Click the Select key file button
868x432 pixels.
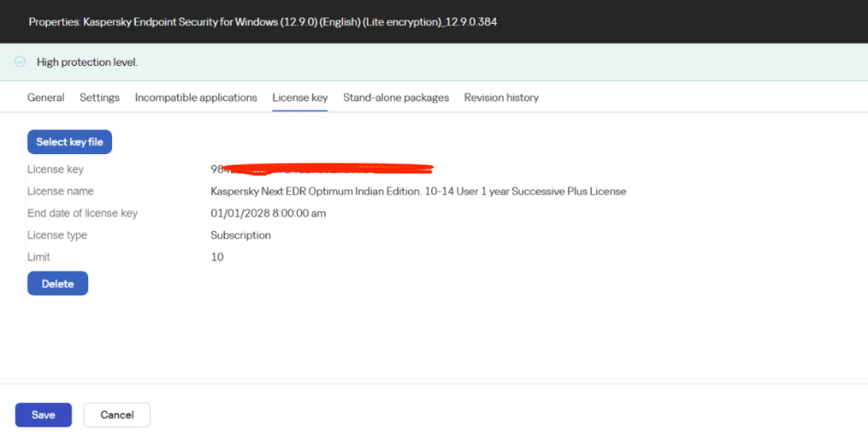click(x=69, y=142)
